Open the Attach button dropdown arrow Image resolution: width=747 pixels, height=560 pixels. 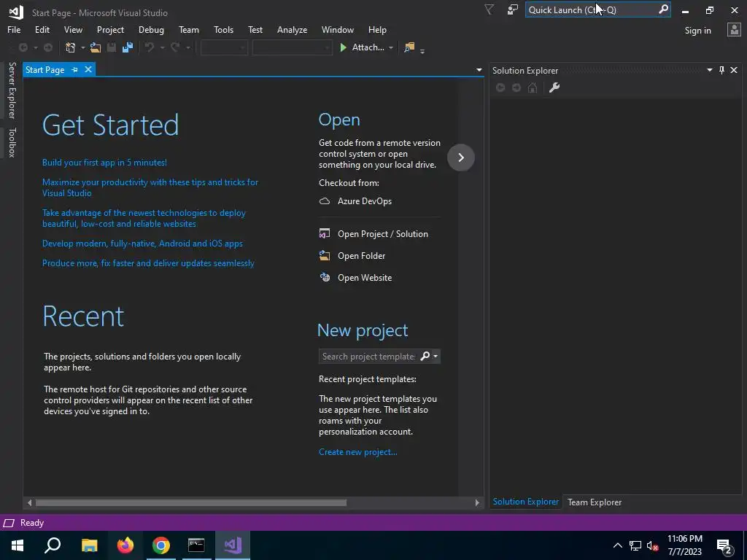(391, 47)
